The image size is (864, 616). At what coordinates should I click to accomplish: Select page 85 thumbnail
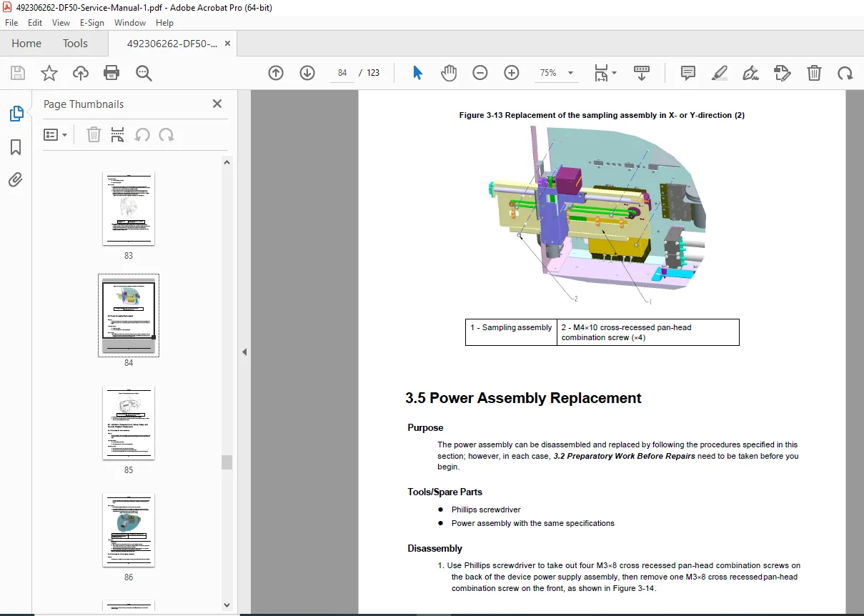(x=129, y=423)
